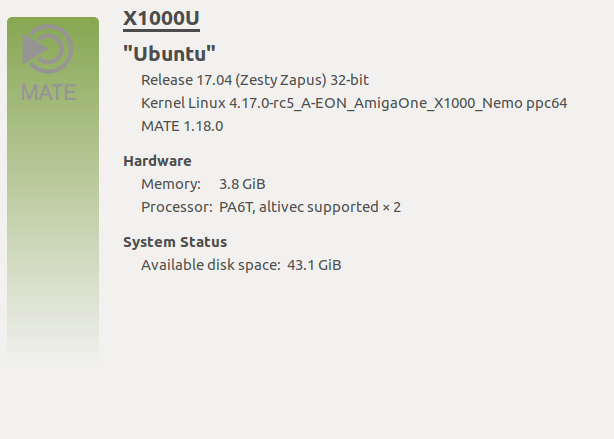Select the Hardware section heading

(x=157, y=160)
